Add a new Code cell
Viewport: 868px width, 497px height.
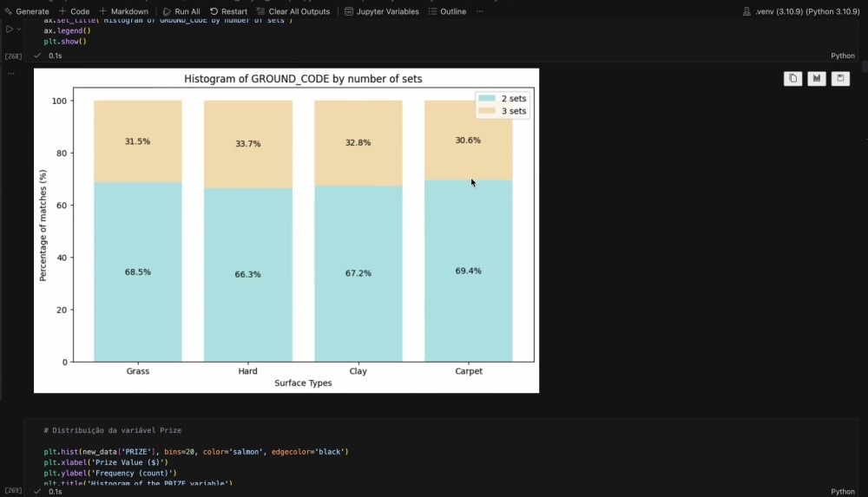click(x=74, y=11)
